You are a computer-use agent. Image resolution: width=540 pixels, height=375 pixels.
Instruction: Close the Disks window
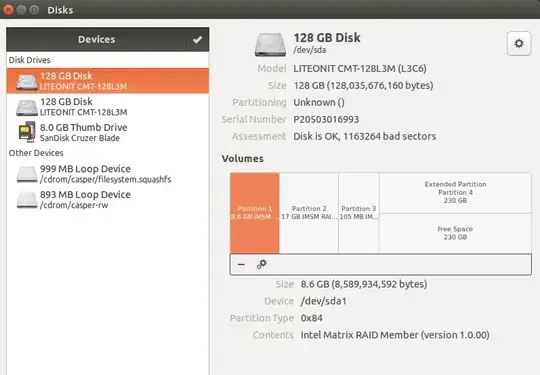(8, 10)
